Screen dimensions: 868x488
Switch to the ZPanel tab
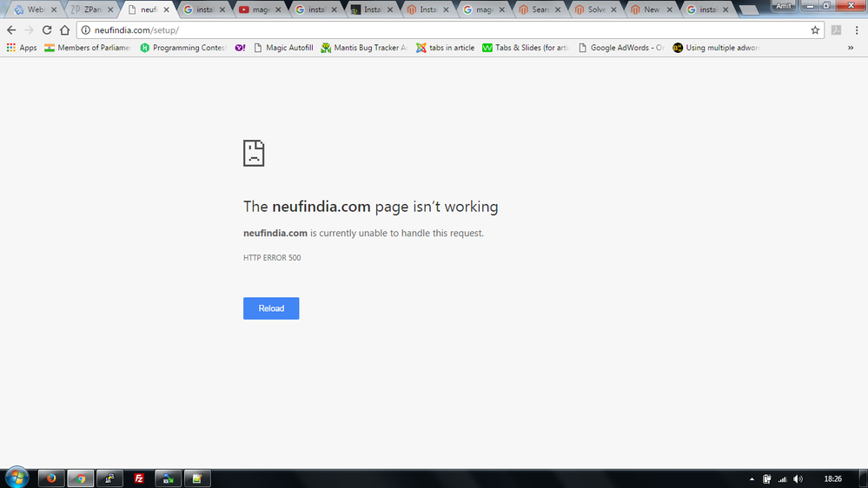click(x=91, y=10)
